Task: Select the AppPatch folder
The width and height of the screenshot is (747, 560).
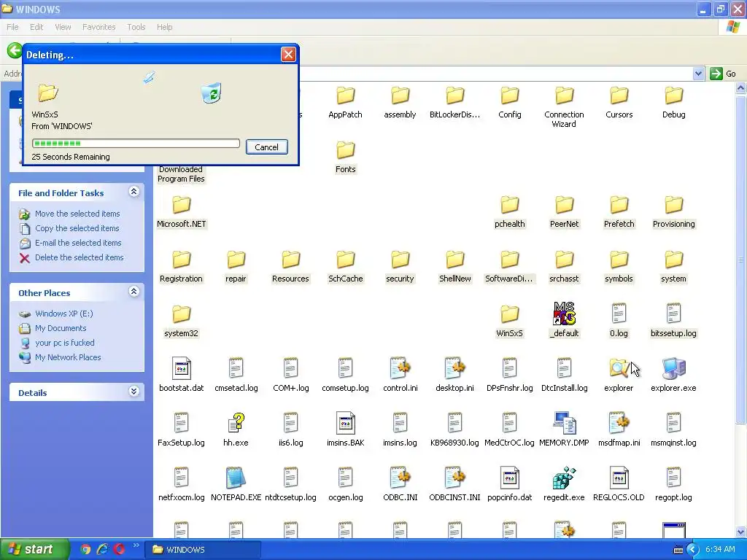Action: [x=345, y=102]
